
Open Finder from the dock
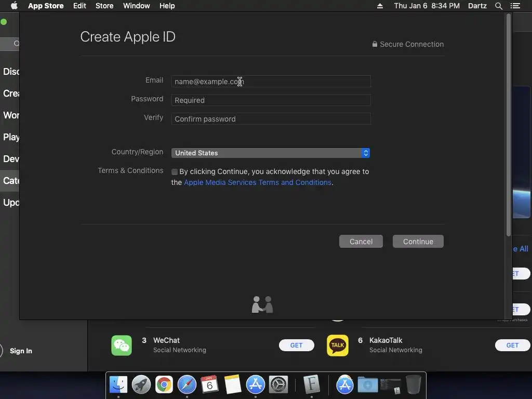point(118,385)
